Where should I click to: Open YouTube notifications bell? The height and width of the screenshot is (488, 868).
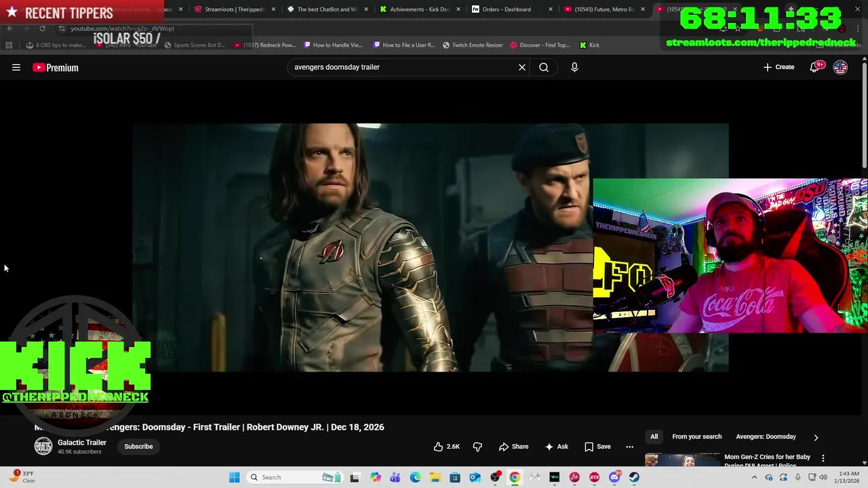[815, 67]
